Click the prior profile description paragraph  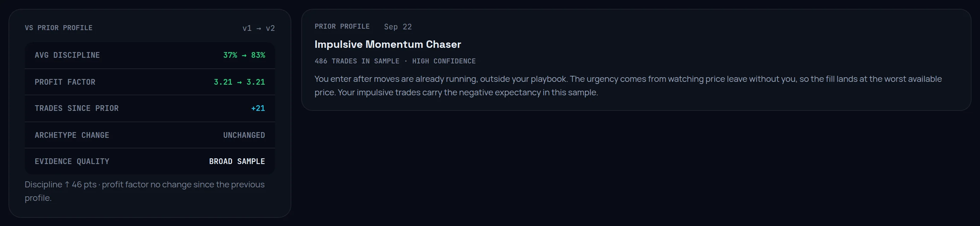628,86
